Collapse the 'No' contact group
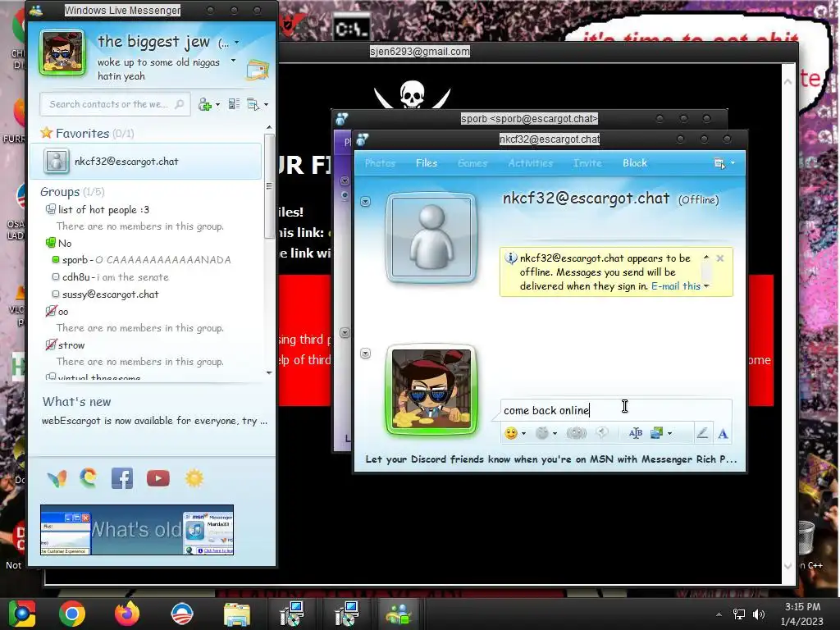 click(51, 243)
